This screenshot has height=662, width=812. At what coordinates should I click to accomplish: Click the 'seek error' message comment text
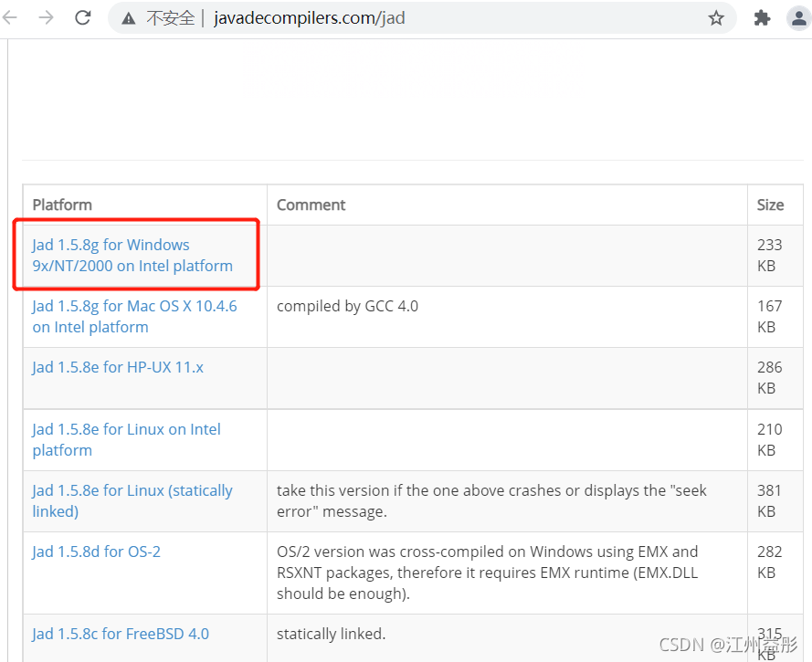491,500
